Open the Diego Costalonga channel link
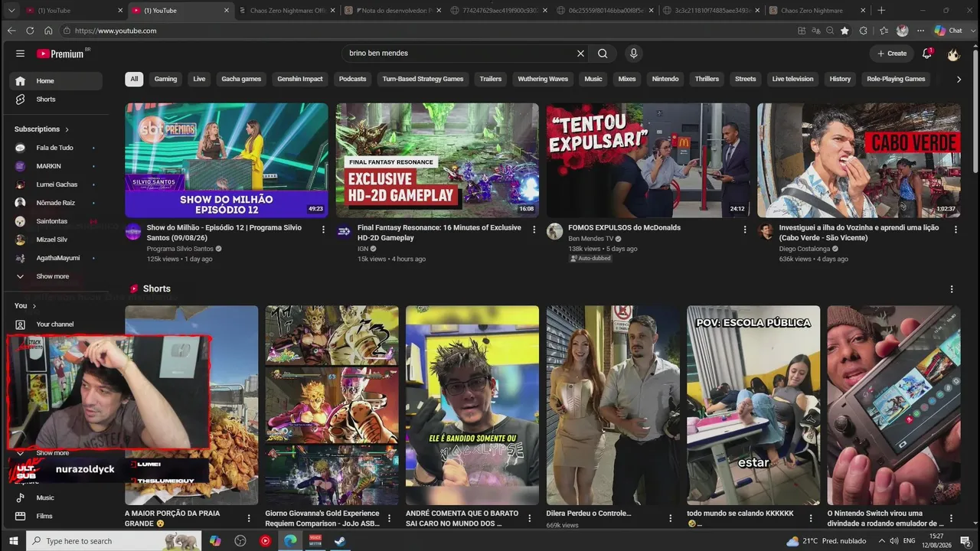 click(x=804, y=249)
